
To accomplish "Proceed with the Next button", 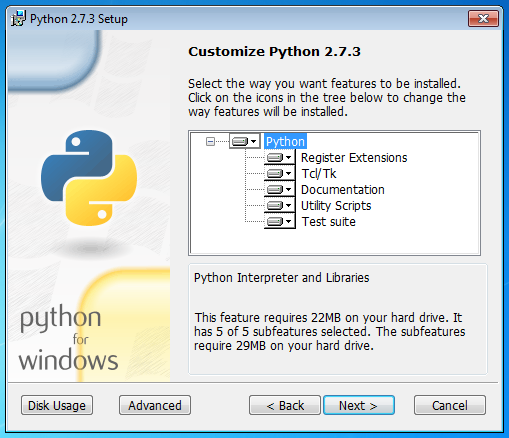I will [359, 405].
